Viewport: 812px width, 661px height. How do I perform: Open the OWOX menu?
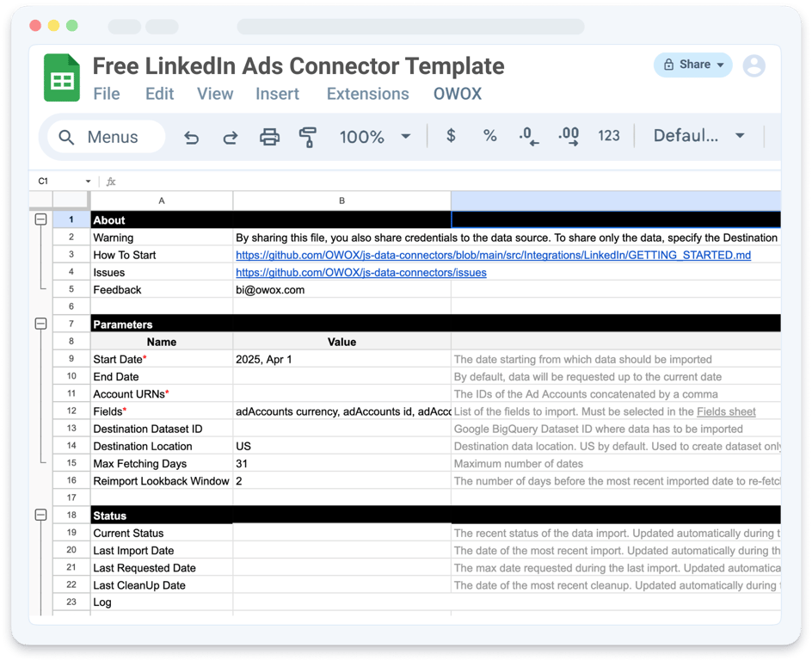[x=458, y=94]
